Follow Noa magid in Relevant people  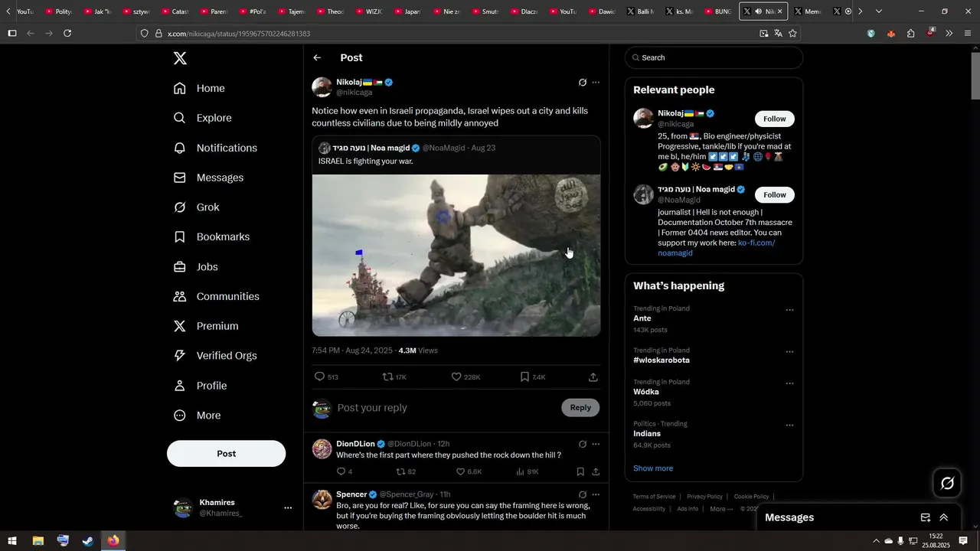tap(774, 195)
